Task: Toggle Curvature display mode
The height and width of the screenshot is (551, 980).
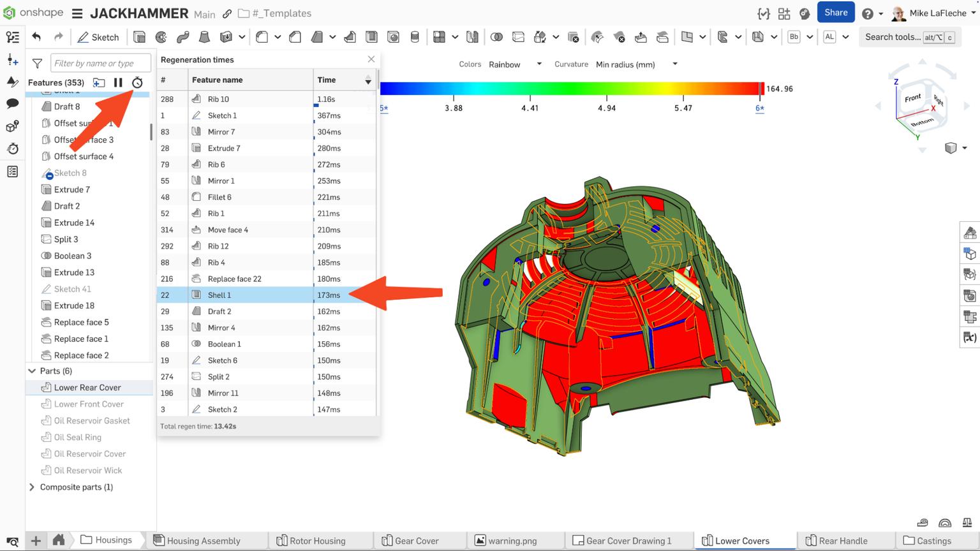Action: [571, 64]
